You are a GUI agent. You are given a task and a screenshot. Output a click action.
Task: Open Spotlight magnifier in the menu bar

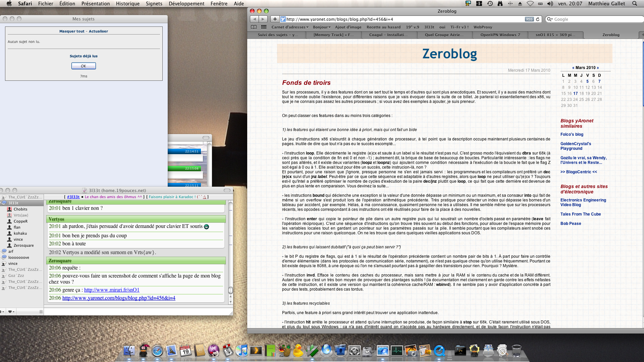635,4
